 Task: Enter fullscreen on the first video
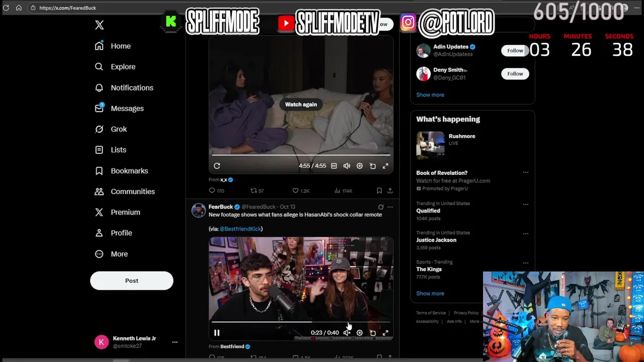tap(385, 166)
